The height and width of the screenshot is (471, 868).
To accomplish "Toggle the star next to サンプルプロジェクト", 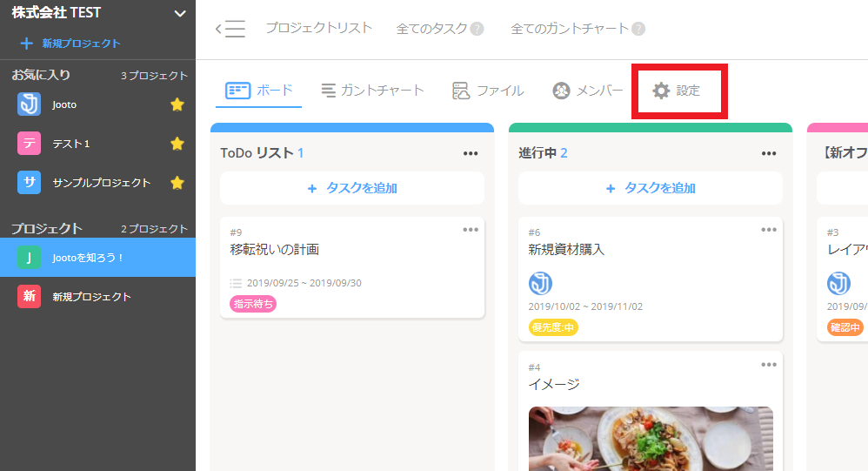I will pos(177,182).
